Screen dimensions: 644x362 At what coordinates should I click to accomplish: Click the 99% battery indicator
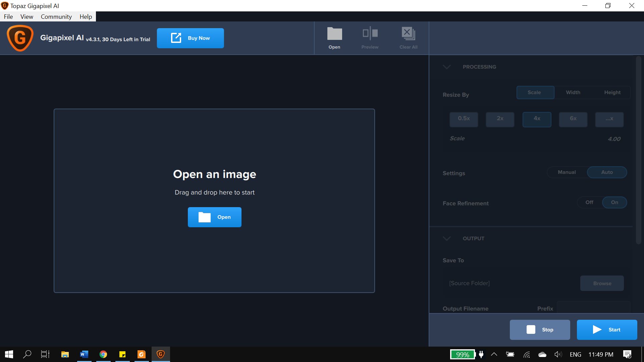pos(463,354)
